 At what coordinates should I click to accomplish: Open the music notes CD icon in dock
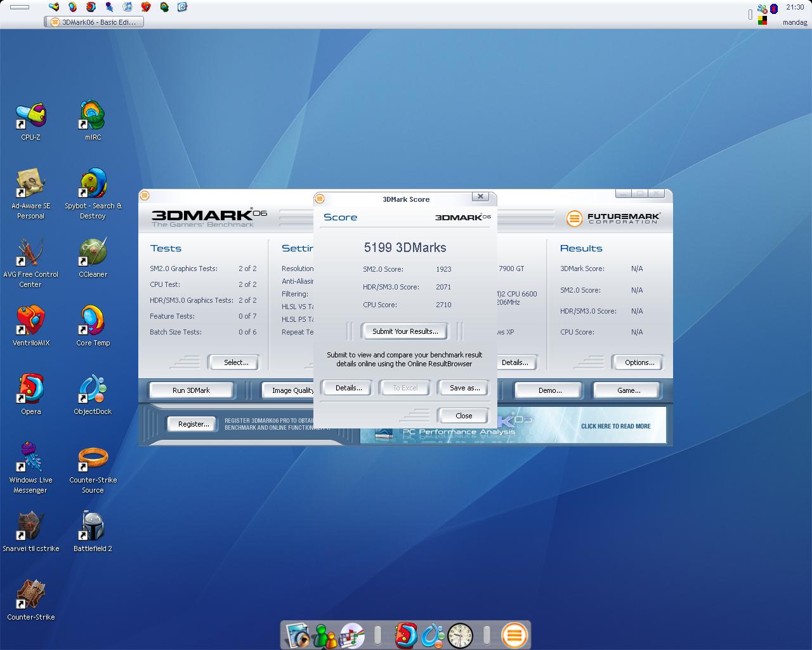(352, 635)
